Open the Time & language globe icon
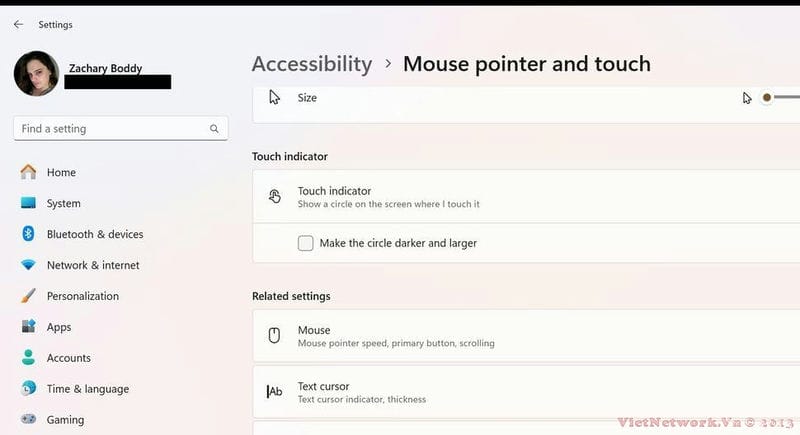 pos(29,388)
